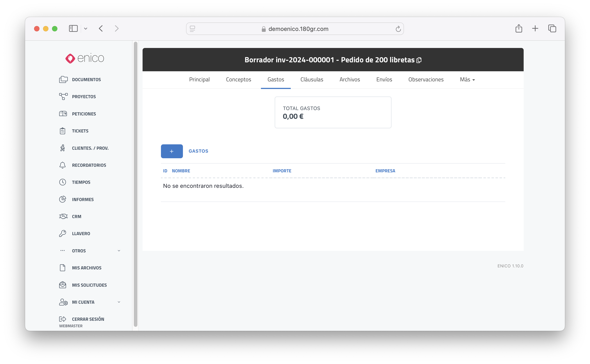Click the Tiempos clock icon
The image size is (590, 364).
tap(63, 182)
